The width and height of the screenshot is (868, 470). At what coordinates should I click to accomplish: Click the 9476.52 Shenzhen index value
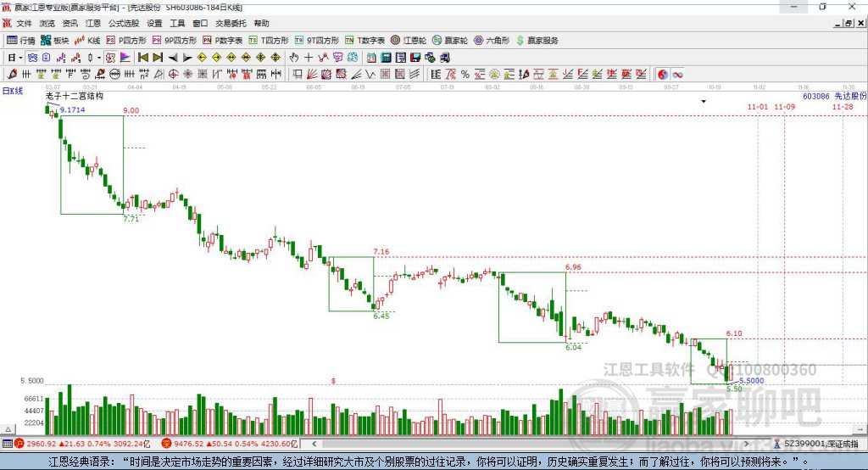pos(189,444)
